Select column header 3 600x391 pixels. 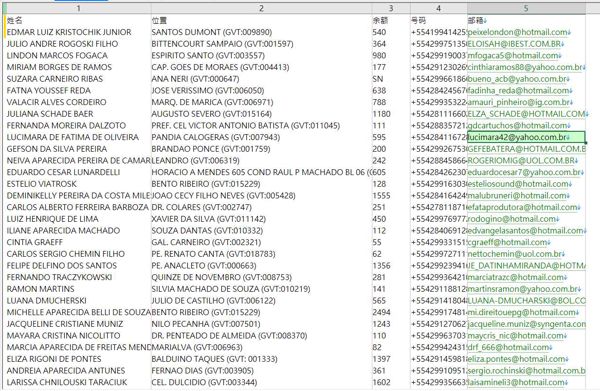[x=391, y=8]
